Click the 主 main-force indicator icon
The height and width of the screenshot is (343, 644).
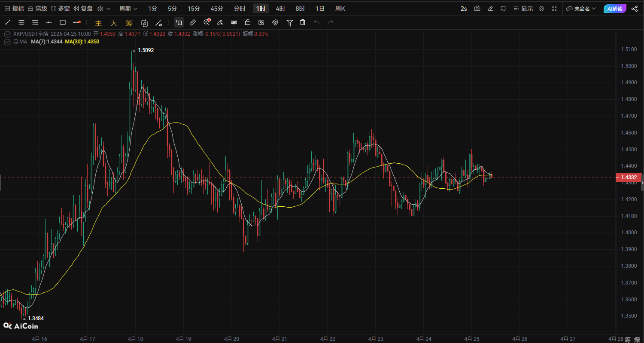tap(99, 23)
